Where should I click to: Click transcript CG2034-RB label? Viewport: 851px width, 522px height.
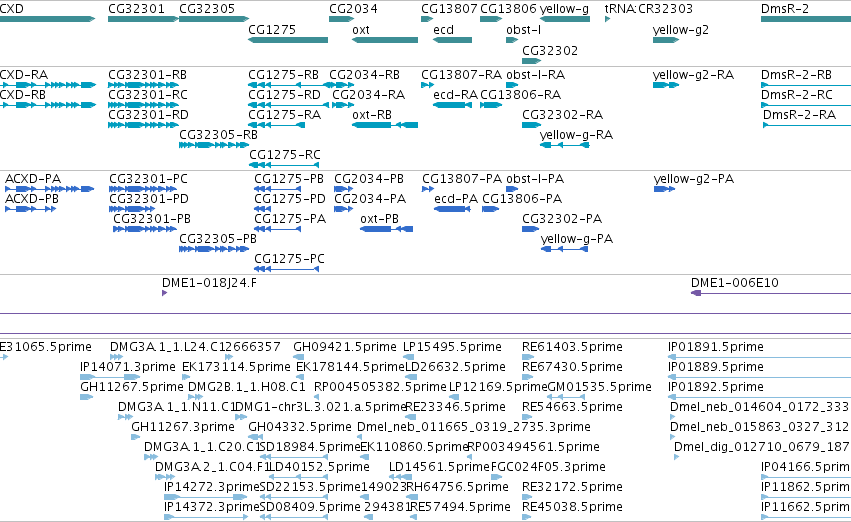[x=364, y=74]
